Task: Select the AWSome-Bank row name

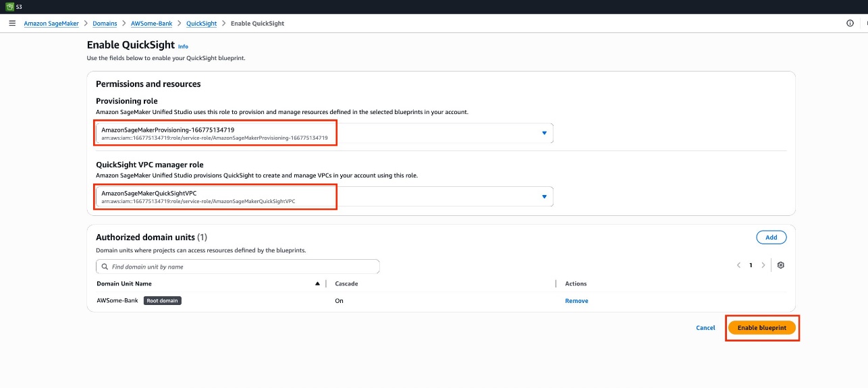Action: tap(117, 301)
